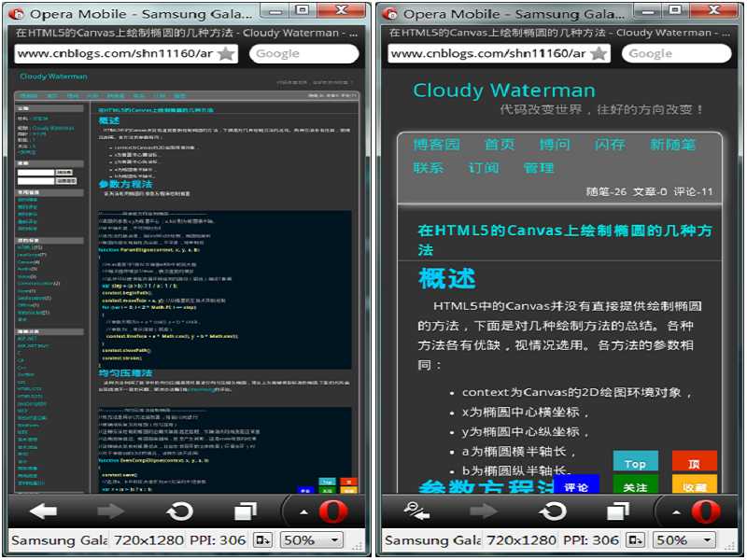Bookmark page with star in right window
Image resolution: width=747 pixels, height=560 pixels.
599,54
